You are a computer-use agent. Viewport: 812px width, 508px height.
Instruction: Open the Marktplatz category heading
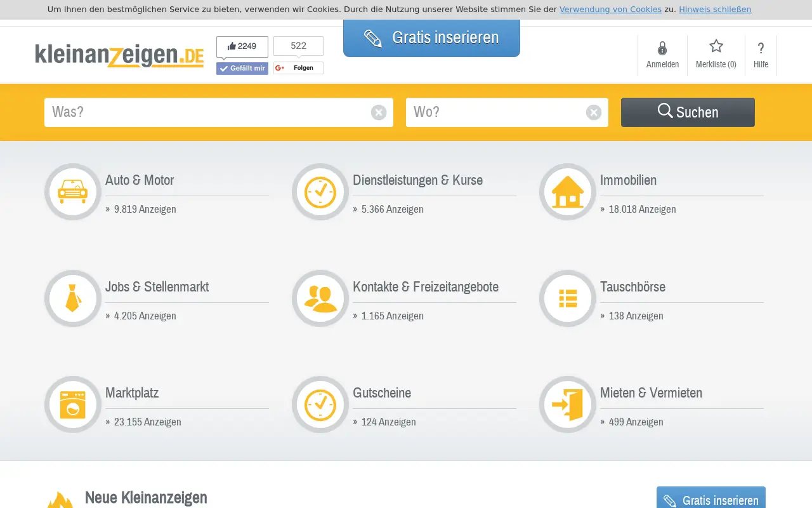[x=132, y=392]
